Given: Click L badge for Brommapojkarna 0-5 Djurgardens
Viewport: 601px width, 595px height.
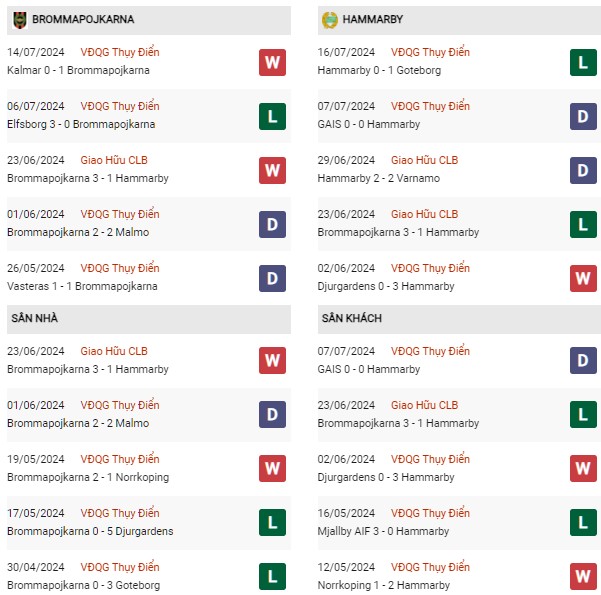Looking at the screenshot, I should pyautogui.click(x=272, y=522).
